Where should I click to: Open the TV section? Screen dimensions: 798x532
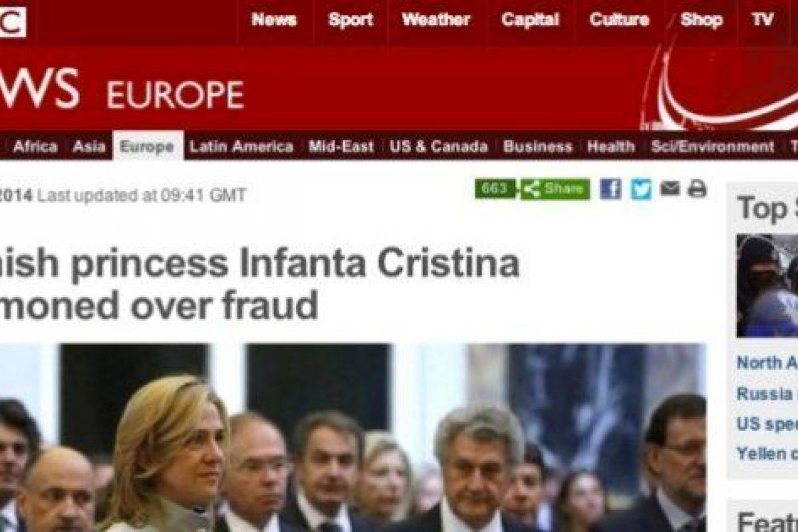pos(763,20)
